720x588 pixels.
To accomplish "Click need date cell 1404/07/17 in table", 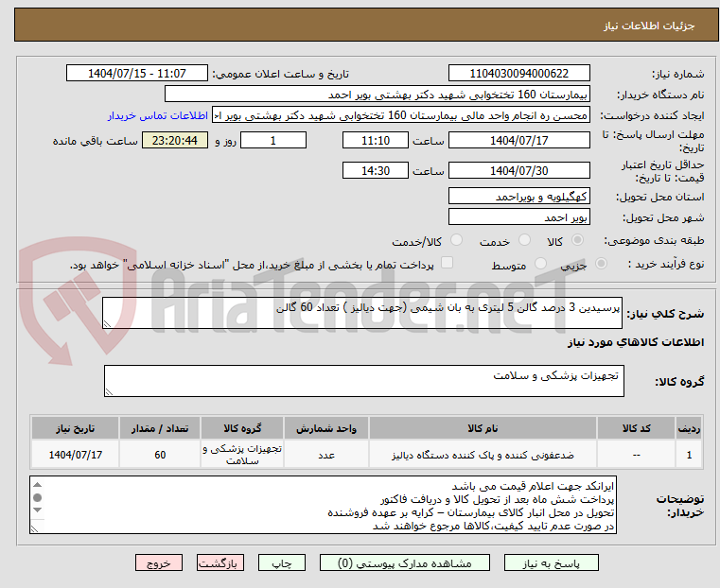I will pyautogui.click(x=76, y=455).
